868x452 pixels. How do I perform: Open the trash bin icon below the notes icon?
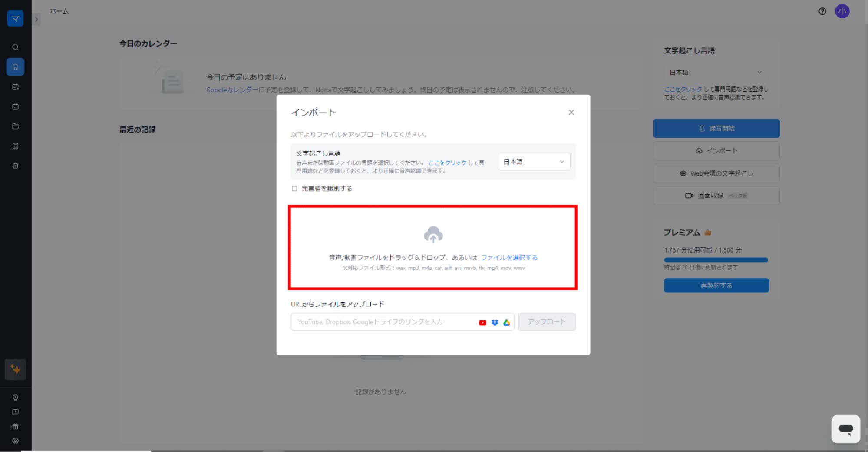(x=15, y=166)
